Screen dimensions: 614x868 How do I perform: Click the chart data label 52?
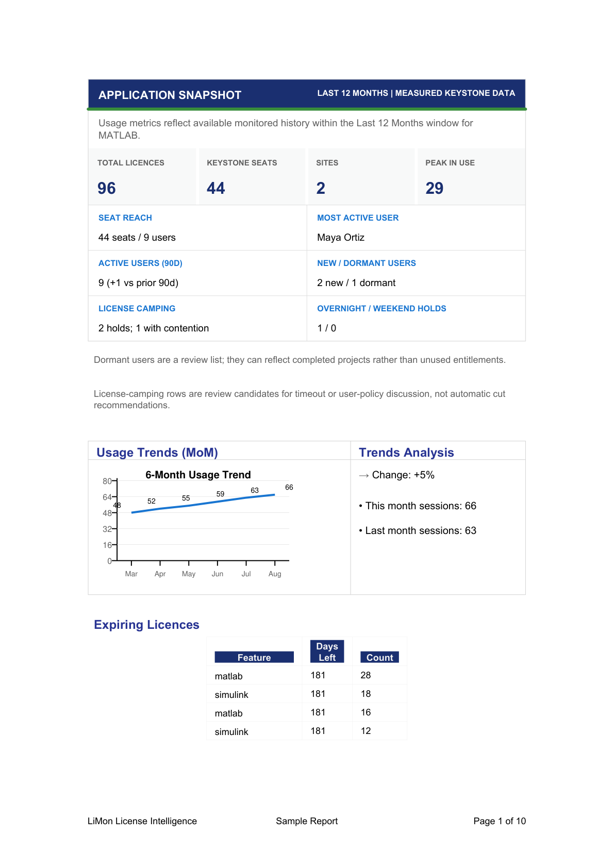pyautogui.click(x=152, y=501)
